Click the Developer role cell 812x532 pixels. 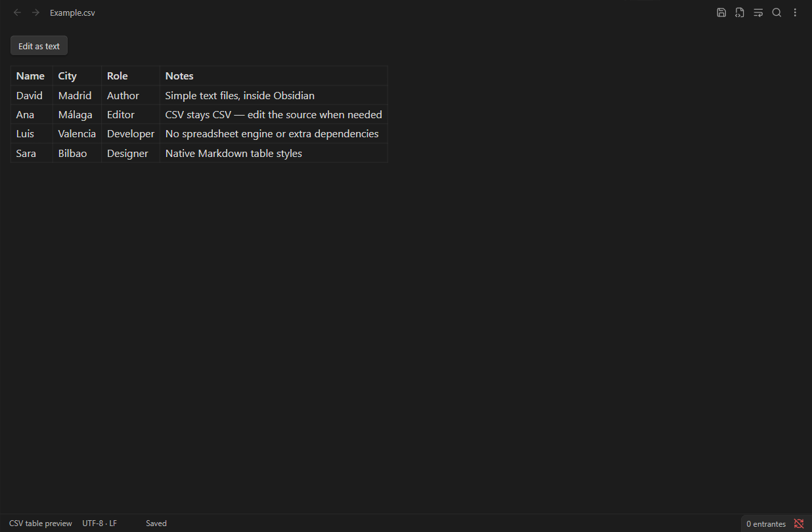[x=131, y=133]
